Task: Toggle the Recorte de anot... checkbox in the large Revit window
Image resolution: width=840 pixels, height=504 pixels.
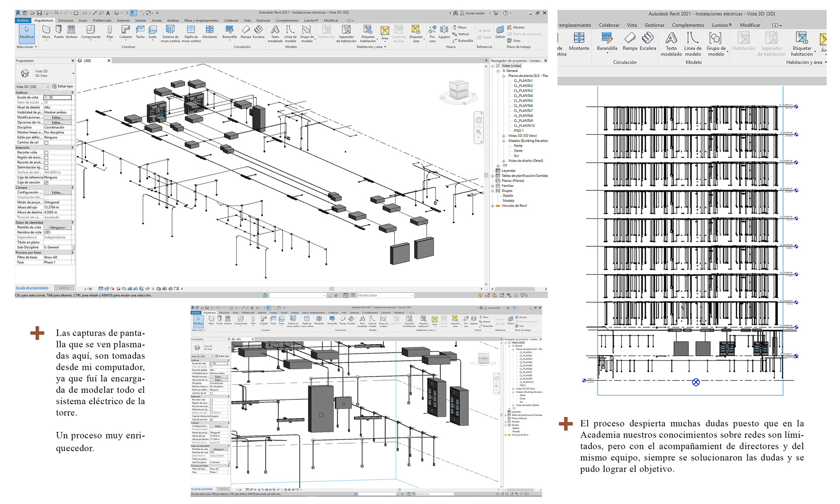Action: coord(46,163)
